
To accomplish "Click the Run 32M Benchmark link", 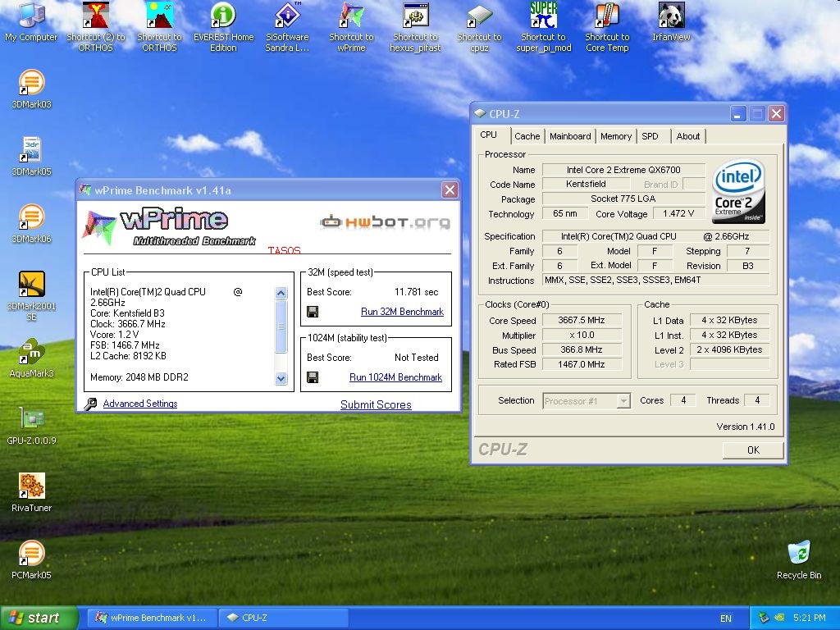I will tap(402, 312).
